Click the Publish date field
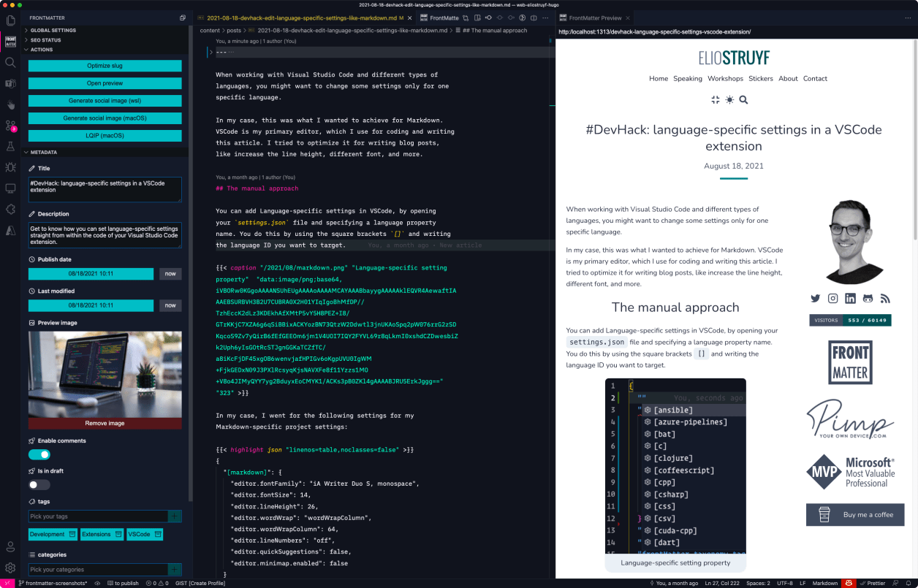 click(x=91, y=274)
